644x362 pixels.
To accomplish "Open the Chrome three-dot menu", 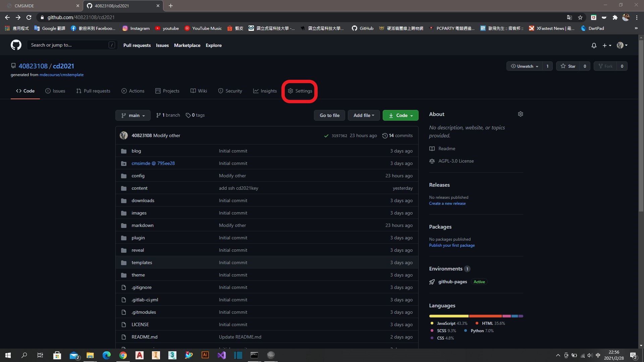I will pyautogui.click(x=637, y=17).
